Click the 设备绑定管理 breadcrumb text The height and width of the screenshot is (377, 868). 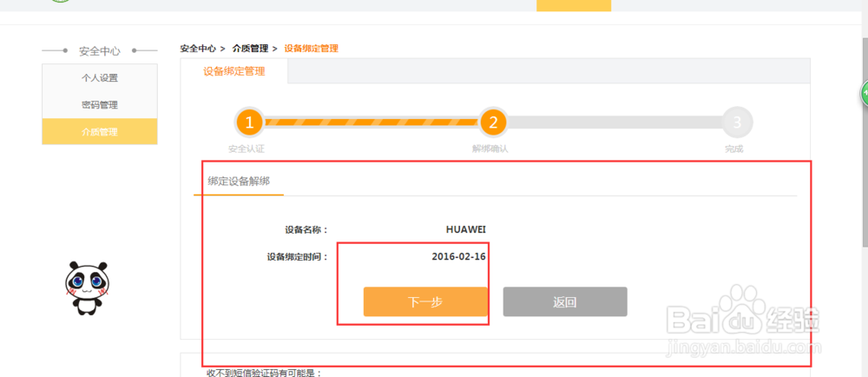tap(311, 49)
